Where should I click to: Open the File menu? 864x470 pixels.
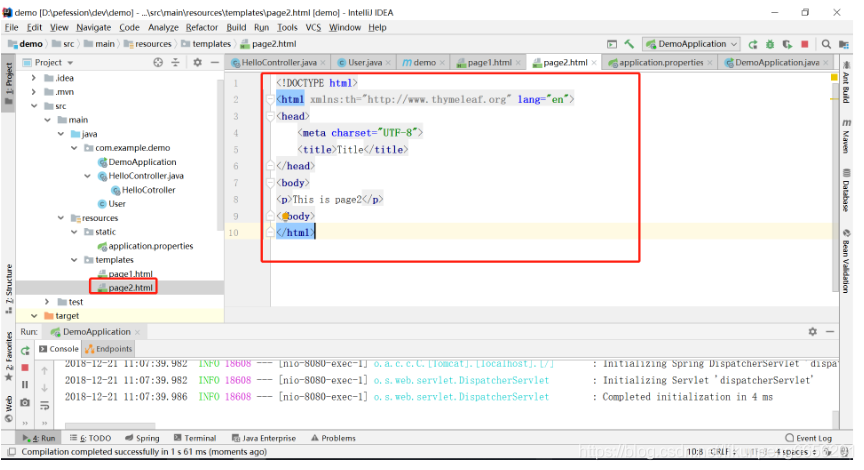click(12, 28)
